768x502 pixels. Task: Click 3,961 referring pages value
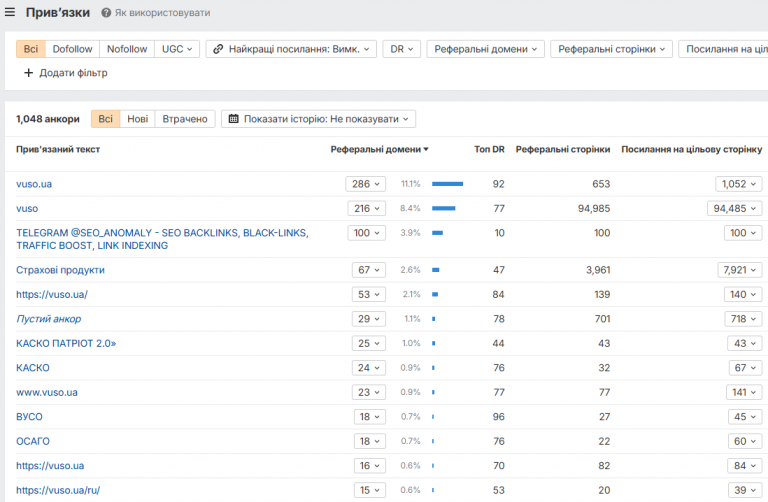pyautogui.click(x=598, y=270)
